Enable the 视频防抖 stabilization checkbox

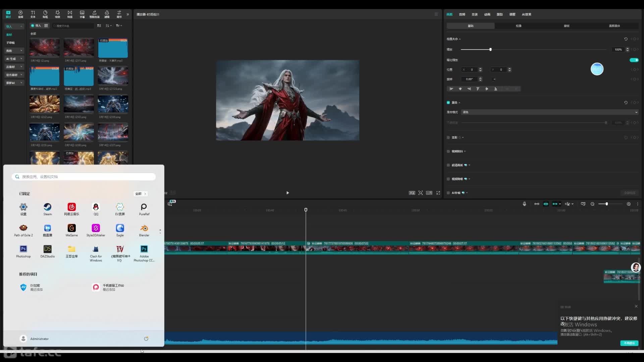[x=448, y=152]
